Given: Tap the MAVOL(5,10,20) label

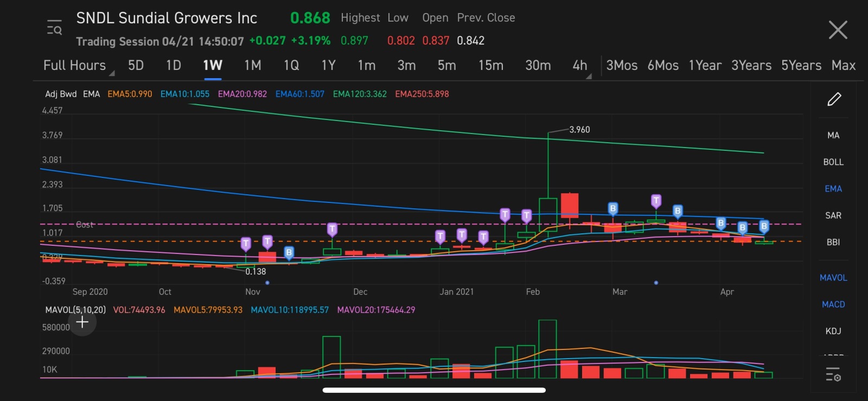Looking at the screenshot, I should (x=75, y=310).
